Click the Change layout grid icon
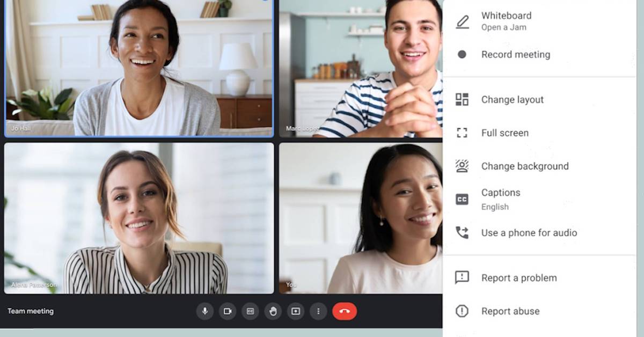Viewport: 644px width, 337px height. click(x=462, y=99)
